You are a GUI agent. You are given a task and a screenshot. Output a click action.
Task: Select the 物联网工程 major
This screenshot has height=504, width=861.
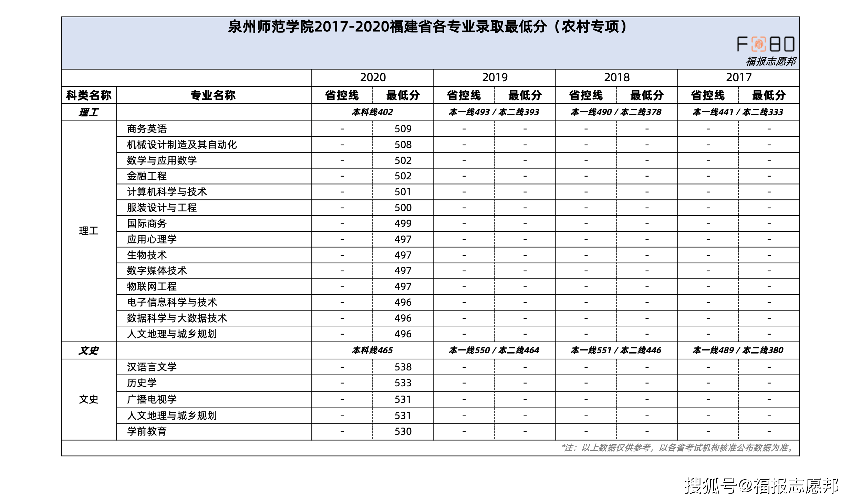coord(152,286)
